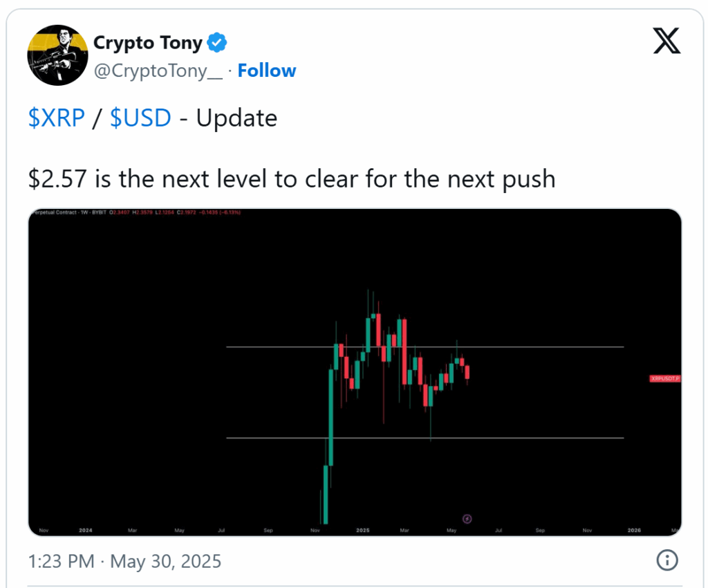The height and width of the screenshot is (588, 708).
Task: Click the X logo icon
Action: click(667, 41)
